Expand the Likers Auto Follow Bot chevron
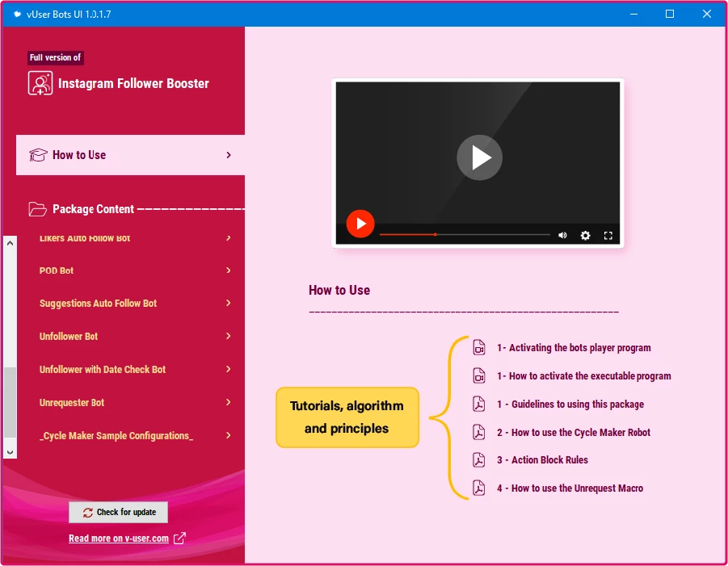This screenshot has width=728, height=566. 229,238
